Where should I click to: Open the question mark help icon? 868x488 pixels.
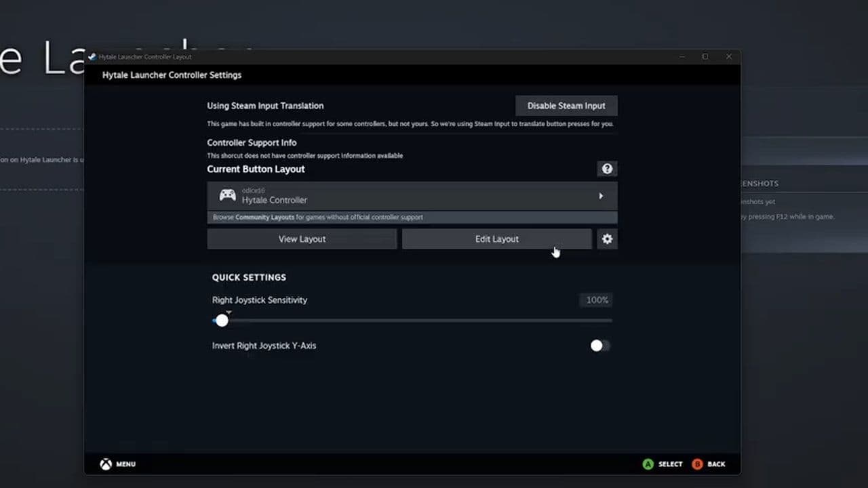607,169
